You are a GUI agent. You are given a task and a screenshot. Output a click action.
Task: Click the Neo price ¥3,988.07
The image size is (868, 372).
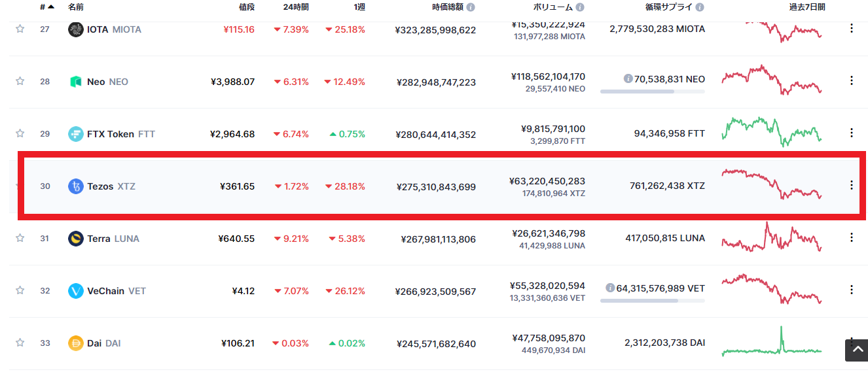point(233,82)
